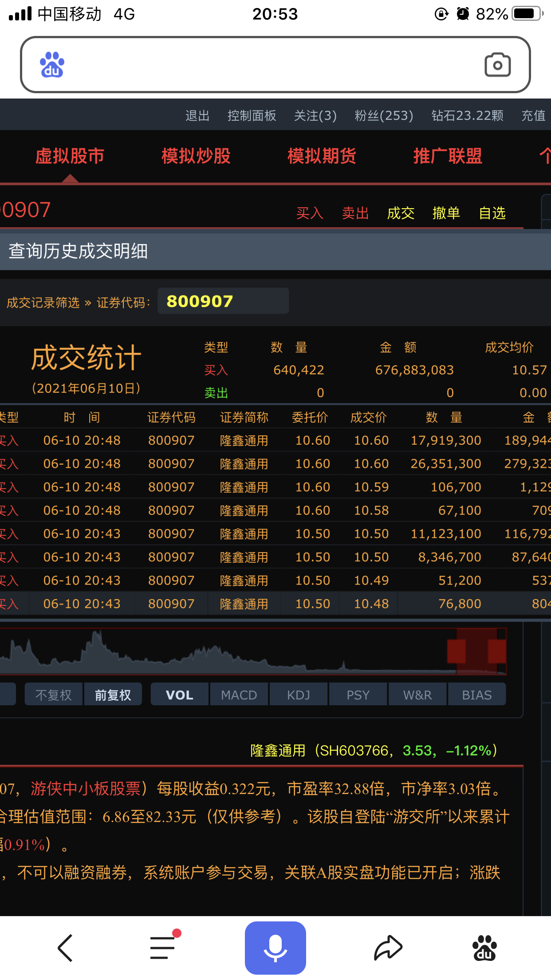
Task: Select trade row with quantity 51,200
Action: 275,580
